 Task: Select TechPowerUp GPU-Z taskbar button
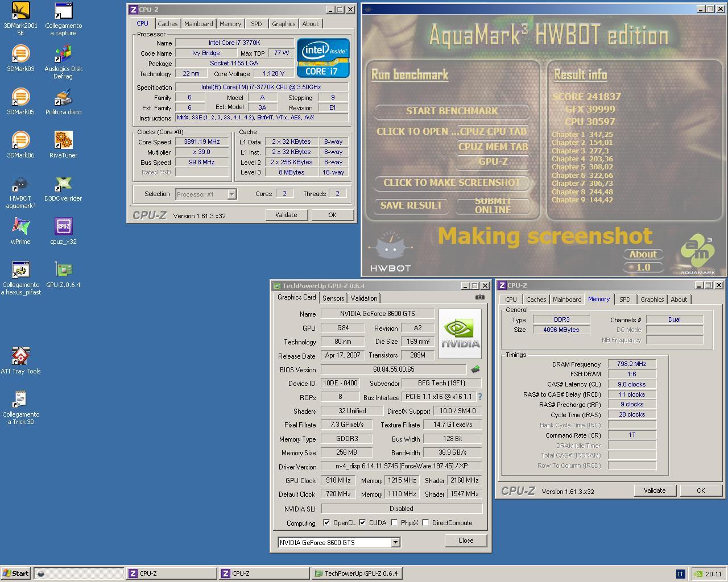[358, 573]
